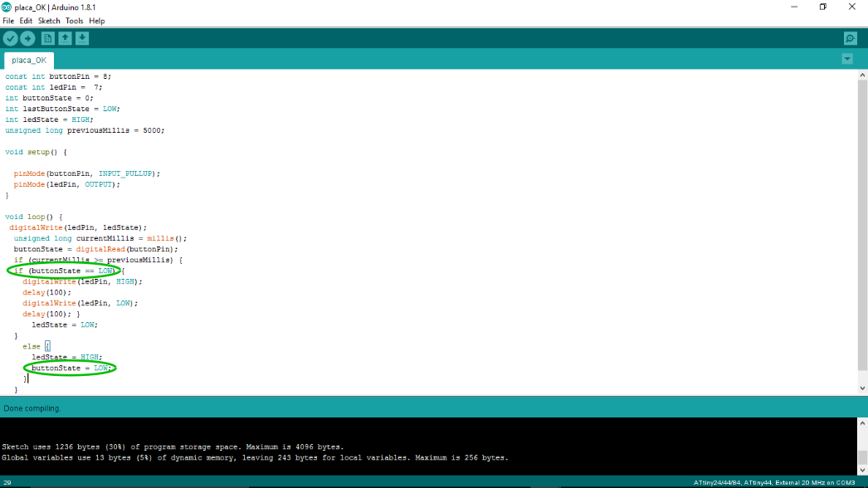The image size is (868, 488).
Task: Click the ATtiny44 board info in status bar
Action: click(x=774, y=482)
